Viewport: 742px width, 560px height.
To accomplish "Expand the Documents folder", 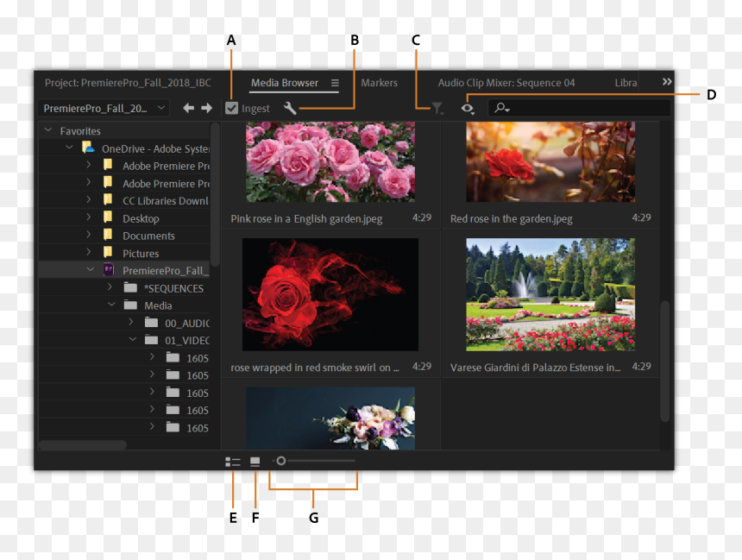I will click(89, 235).
